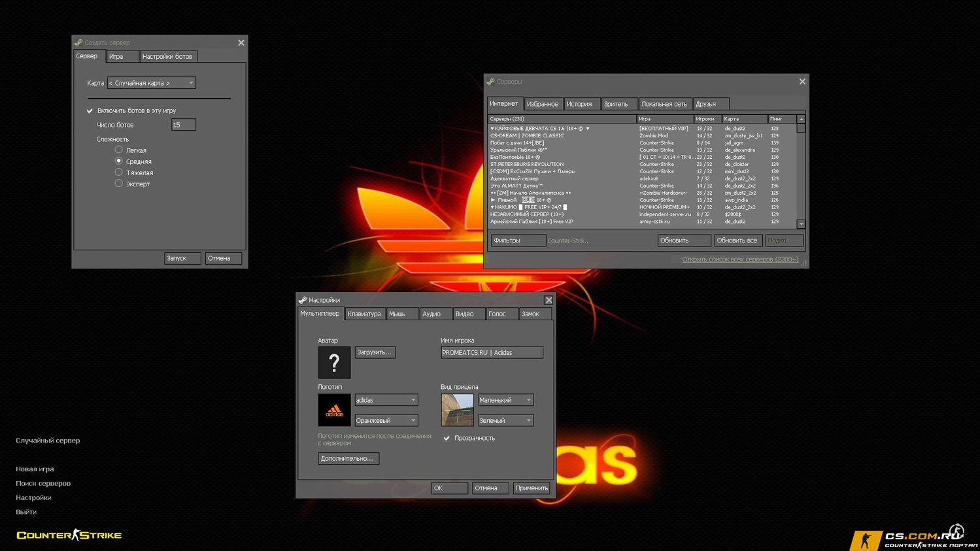Click OK in Настройки window
The width and height of the screenshot is (980, 551).
pos(449,488)
